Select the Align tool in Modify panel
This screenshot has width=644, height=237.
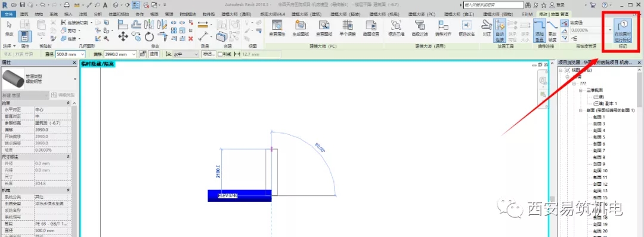tap(123, 25)
